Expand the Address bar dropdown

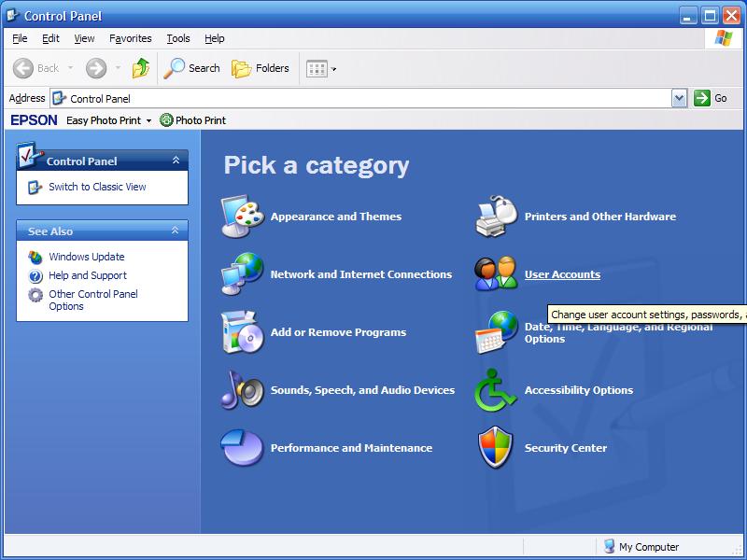(680, 98)
